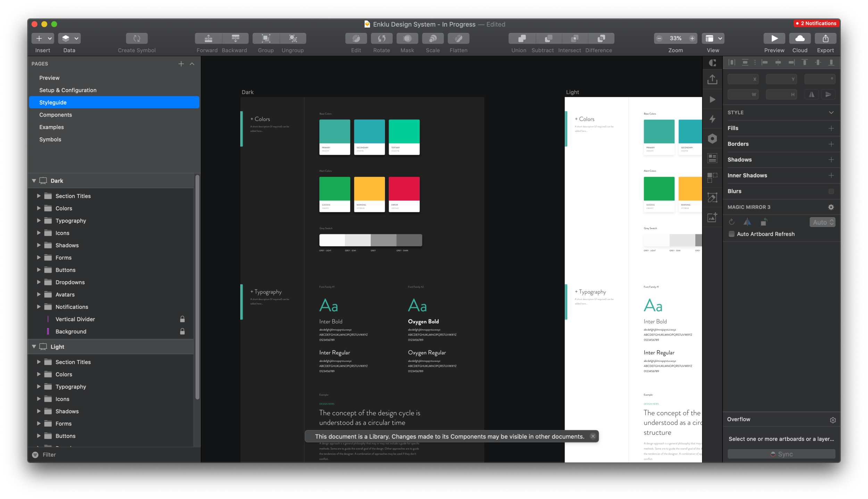Click the Mask tool icon

point(407,39)
